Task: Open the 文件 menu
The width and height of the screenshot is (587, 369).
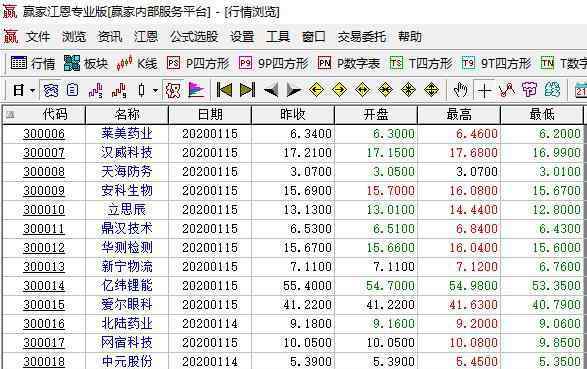Action: (x=38, y=37)
